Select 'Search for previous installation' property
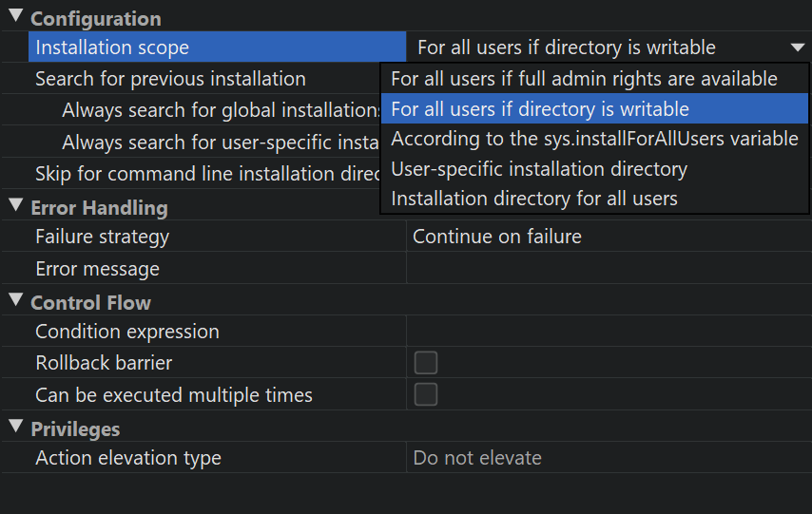This screenshot has width=812, height=514. 170,79
